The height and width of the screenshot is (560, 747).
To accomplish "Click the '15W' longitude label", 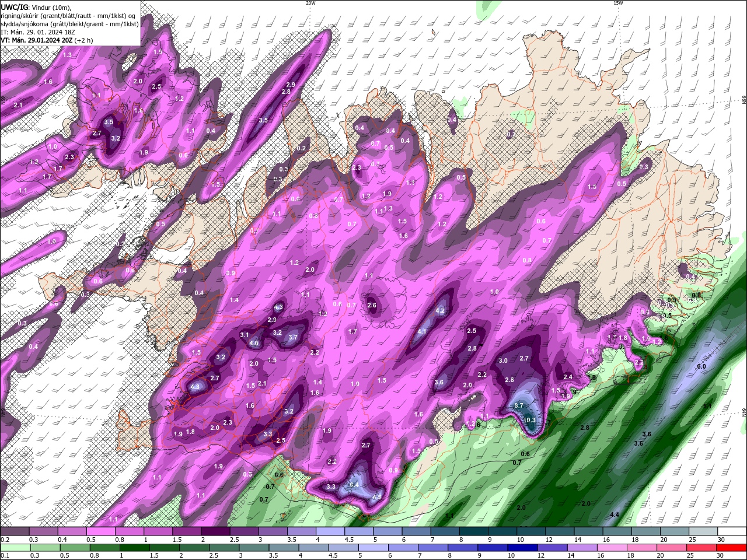I will pos(618,3).
